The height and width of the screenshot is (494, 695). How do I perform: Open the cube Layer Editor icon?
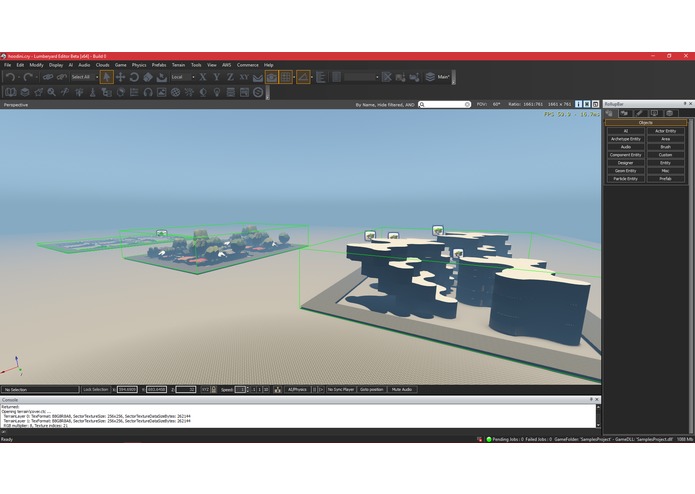pyautogui.click(x=25, y=92)
